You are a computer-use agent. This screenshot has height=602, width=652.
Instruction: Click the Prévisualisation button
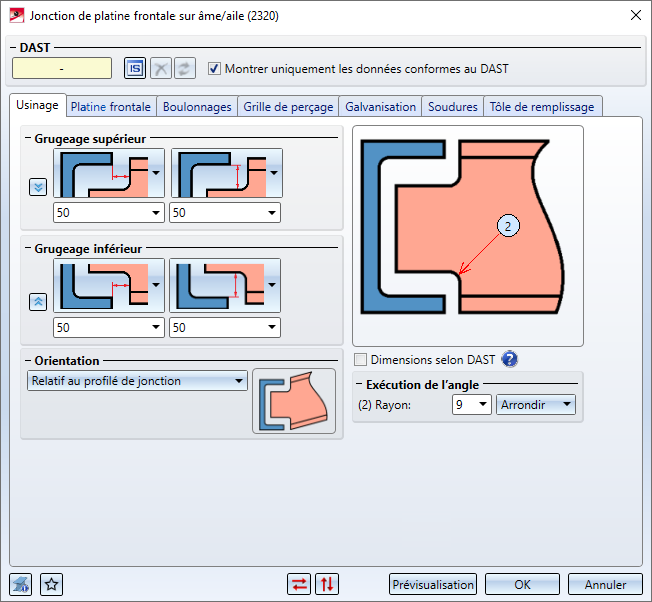[x=432, y=584]
